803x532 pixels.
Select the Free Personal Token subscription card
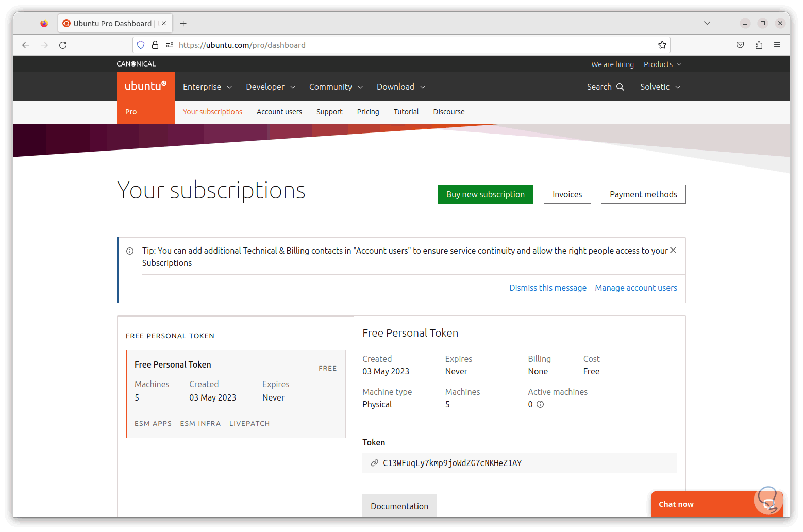click(x=236, y=394)
